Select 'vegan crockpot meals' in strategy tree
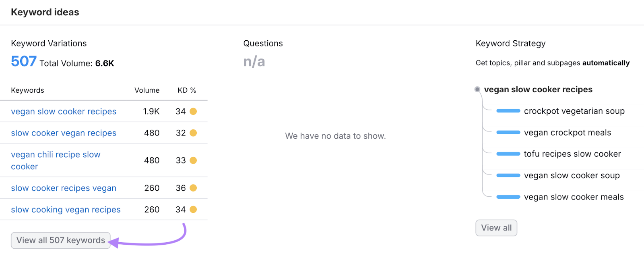Screen dimensions: 644x262 coord(567,133)
